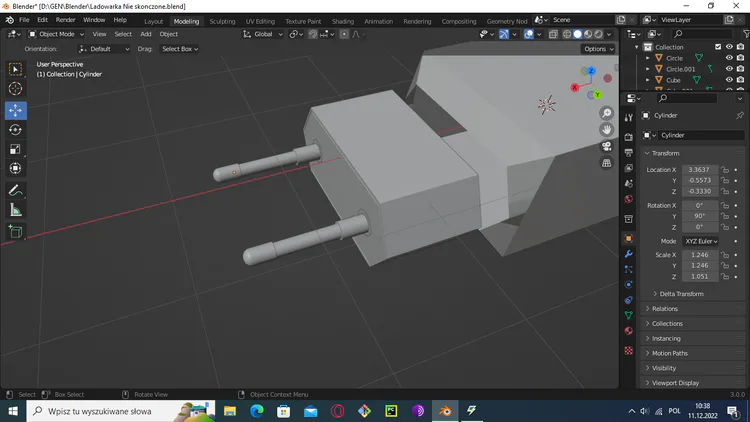Open the Modifiers wrench tab

pyautogui.click(x=629, y=254)
